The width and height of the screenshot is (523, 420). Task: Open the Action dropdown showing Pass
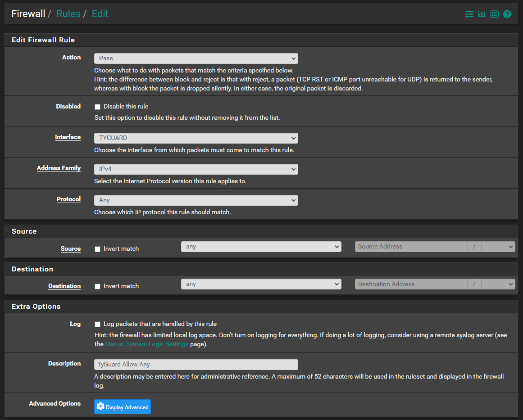pos(196,59)
